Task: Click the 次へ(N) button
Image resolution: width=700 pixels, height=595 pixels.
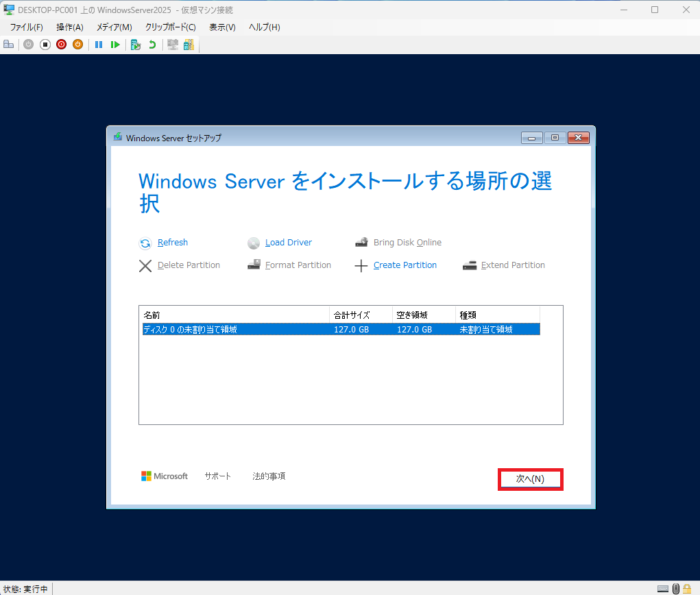Action: (x=531, y=479)
